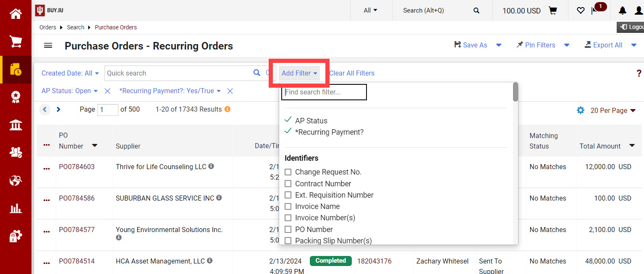Open the 20 Per Page dropdown
The height and width of the screenshot is (274, 644).
coord(613,110)
